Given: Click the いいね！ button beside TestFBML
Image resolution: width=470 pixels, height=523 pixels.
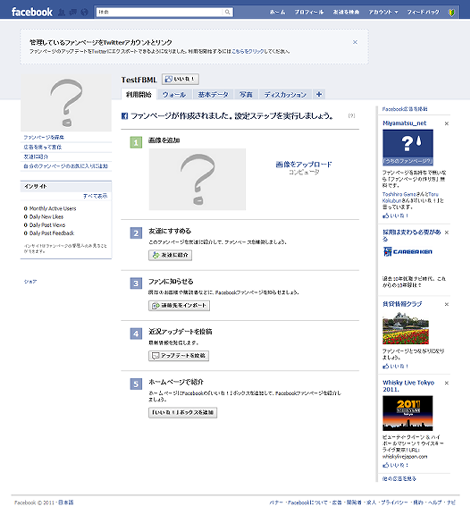Looking at the screenshot, I should [180, 79].
